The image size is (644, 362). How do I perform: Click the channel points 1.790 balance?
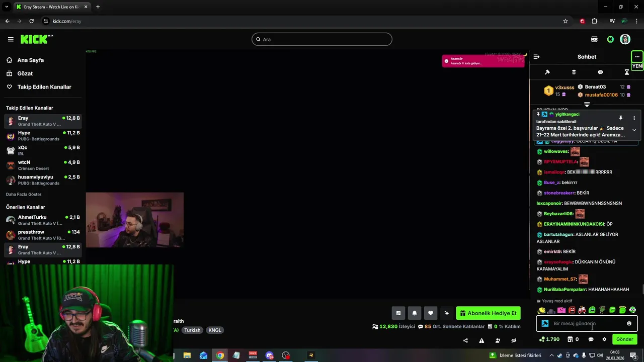pos(549,339)
